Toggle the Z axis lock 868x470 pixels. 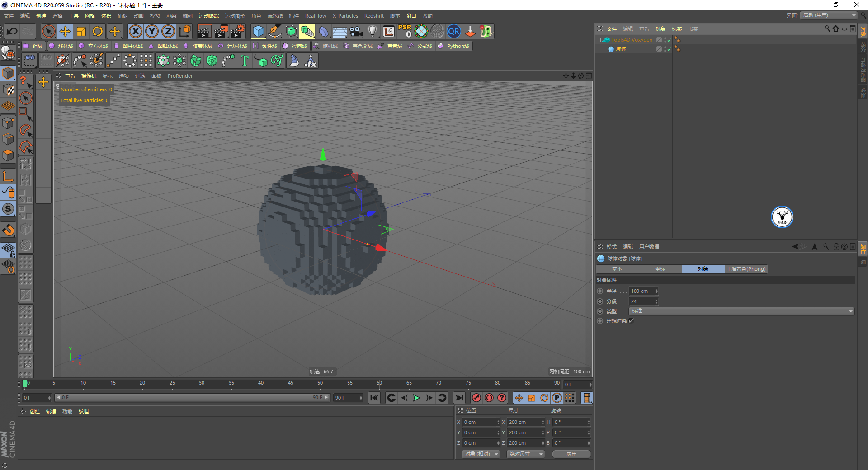(168, 31)
